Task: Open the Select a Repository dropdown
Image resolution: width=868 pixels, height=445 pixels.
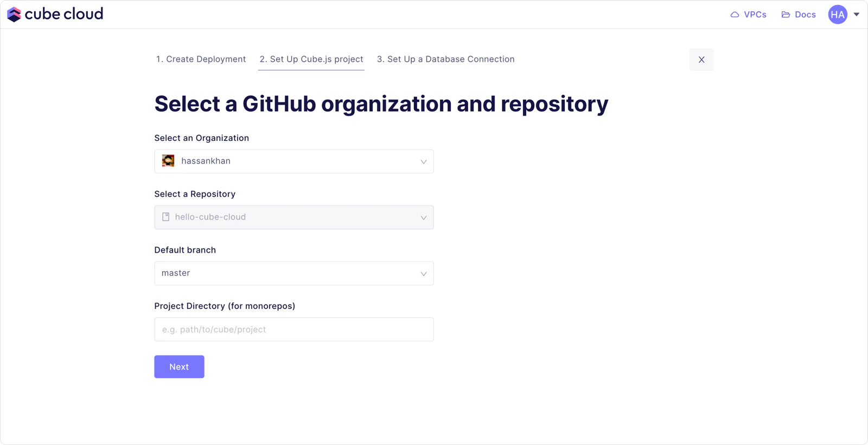Action: pos(294,217)
